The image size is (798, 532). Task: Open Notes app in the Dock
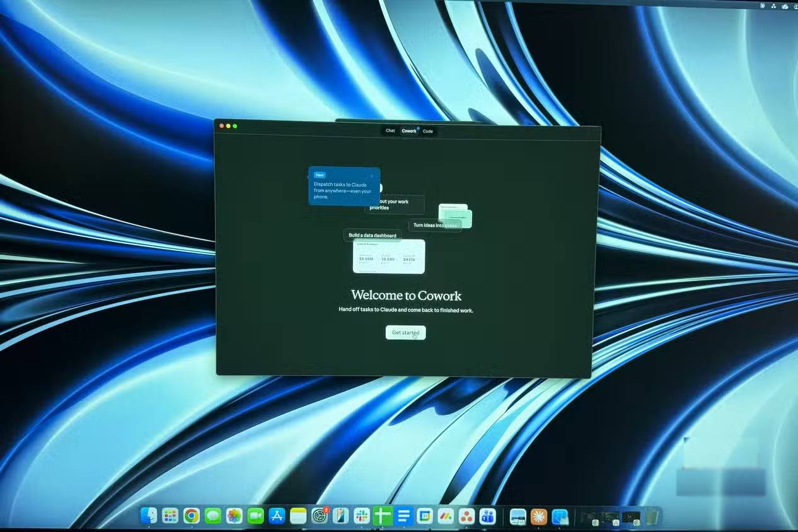(298, 516)
